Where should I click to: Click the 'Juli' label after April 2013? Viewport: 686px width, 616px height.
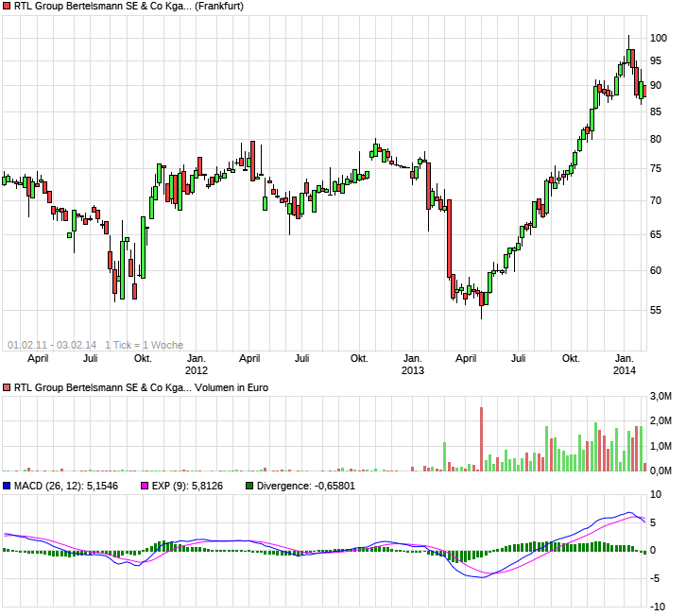(x=519, y=358)
